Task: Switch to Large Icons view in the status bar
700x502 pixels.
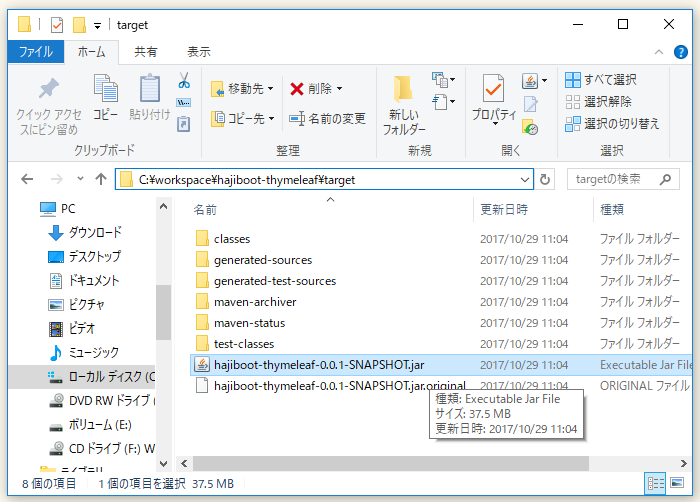Action: click(x=677, y=483)
